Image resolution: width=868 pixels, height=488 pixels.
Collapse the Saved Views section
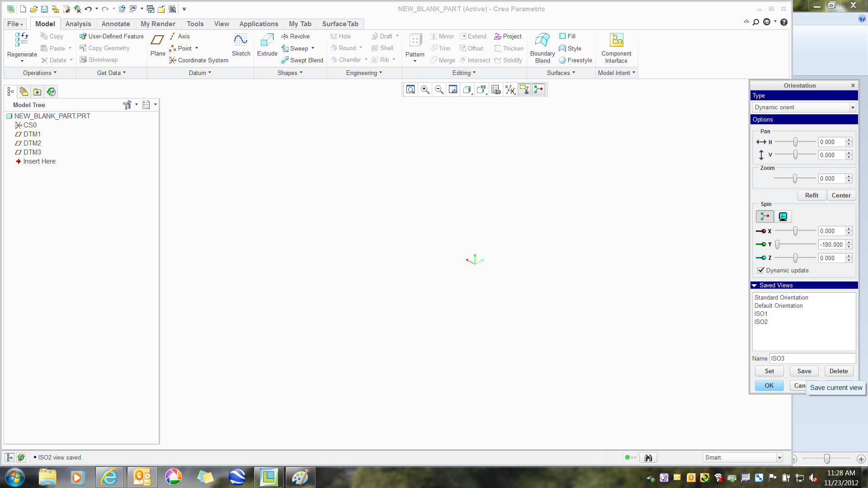754,286
